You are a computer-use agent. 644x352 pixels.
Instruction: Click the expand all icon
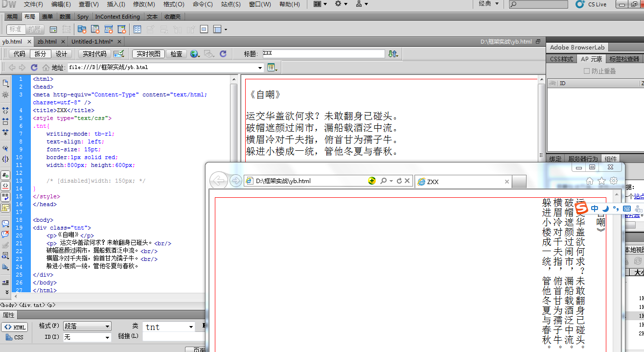coord(5,132)
